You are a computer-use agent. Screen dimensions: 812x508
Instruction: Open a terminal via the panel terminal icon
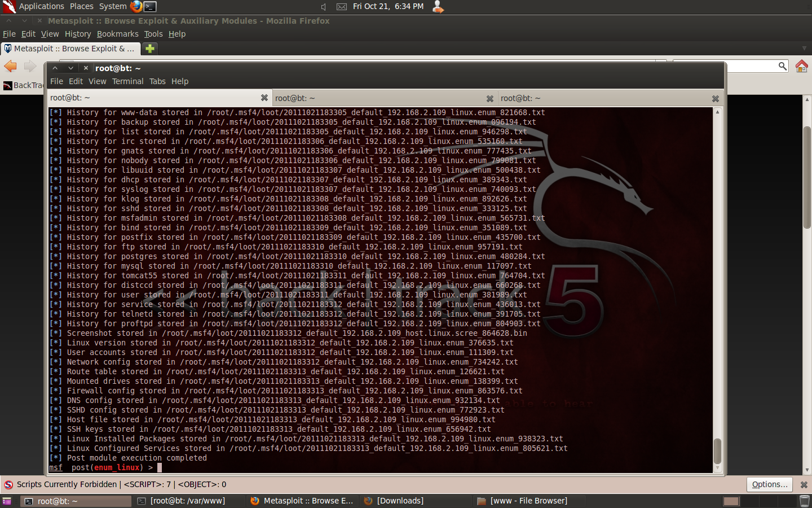[150, 6]
